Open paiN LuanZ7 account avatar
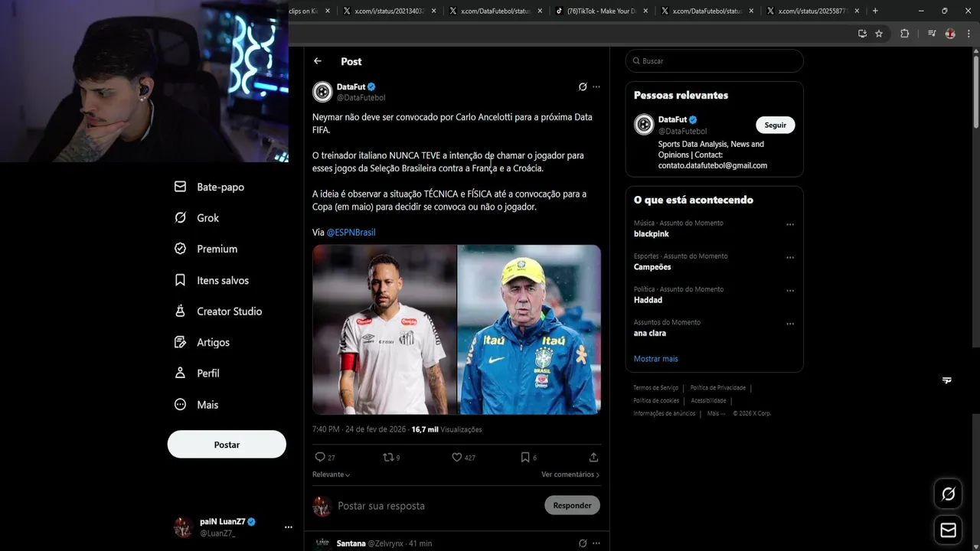 183,527
